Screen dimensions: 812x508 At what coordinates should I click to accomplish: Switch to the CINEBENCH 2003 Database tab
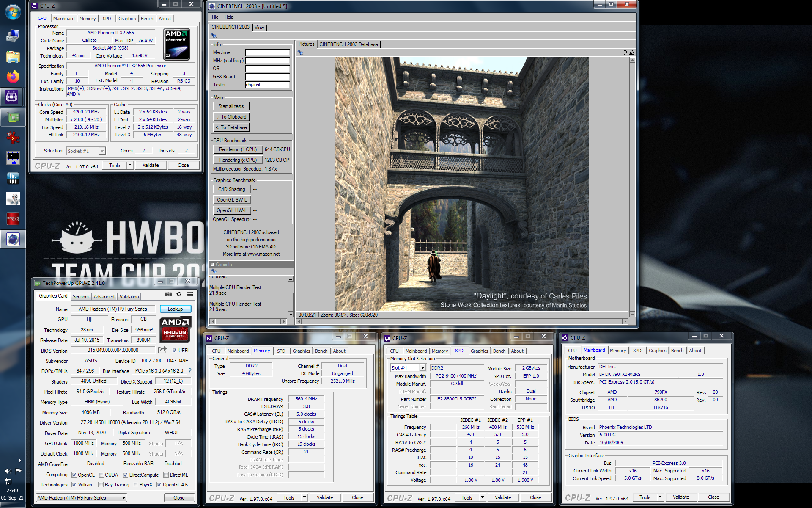[348, 44]
